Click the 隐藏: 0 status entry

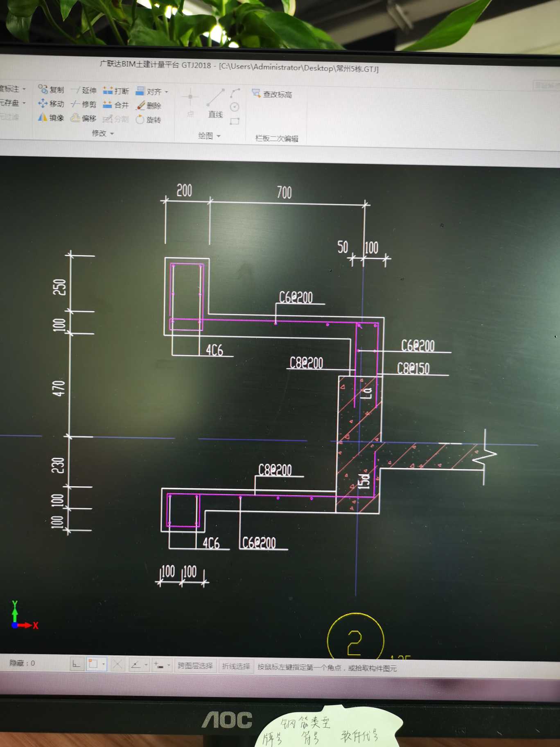(22, 663)
